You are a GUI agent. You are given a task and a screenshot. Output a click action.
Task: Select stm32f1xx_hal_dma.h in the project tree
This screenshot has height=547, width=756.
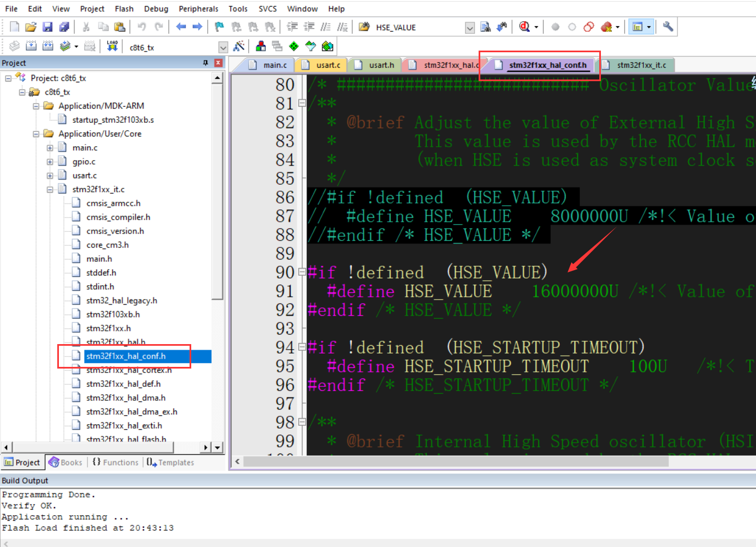pos(126,398)
